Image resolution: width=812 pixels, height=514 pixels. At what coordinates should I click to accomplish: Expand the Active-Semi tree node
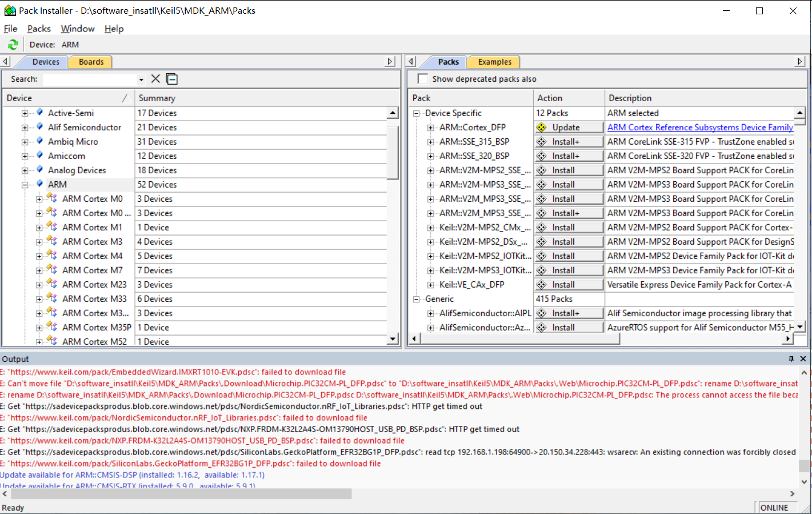[x=25, y=113]
